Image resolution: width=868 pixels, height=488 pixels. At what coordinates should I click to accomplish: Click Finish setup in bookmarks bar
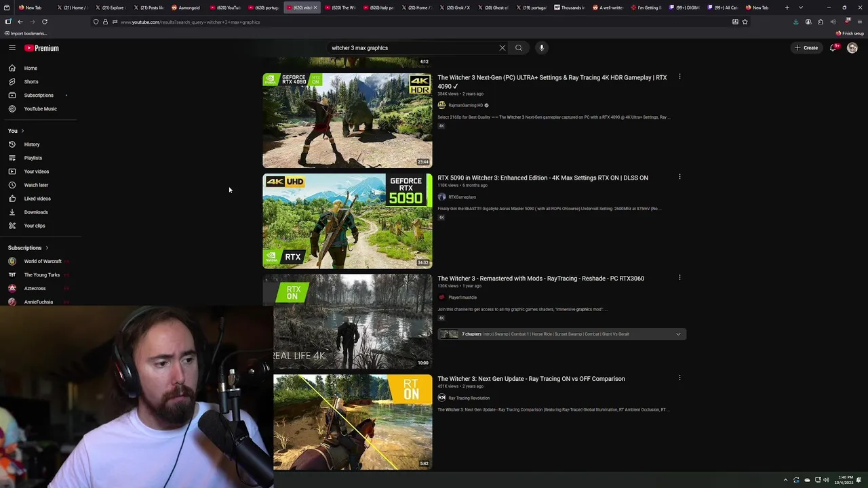[x=850, y=33]
